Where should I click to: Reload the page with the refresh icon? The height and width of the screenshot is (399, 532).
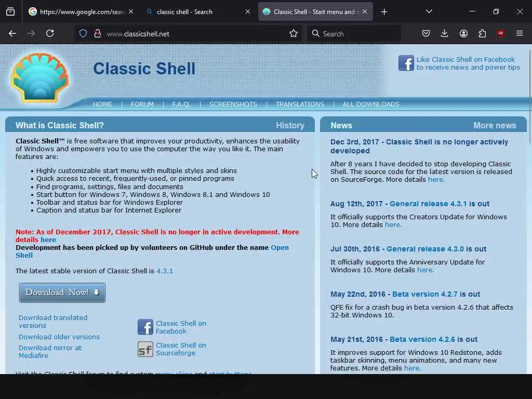tap(50, 34)
